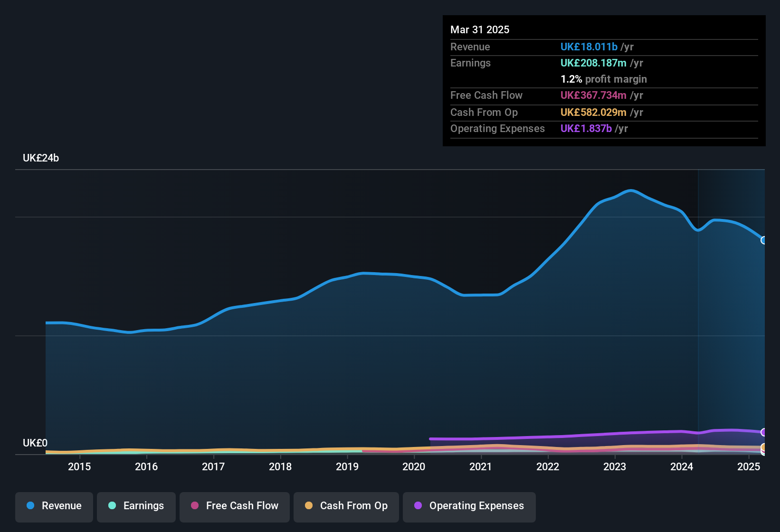Click the UK£367.734m free cash flow value
Viewport: 780px width, 532px height.
(x=593, y=95)
